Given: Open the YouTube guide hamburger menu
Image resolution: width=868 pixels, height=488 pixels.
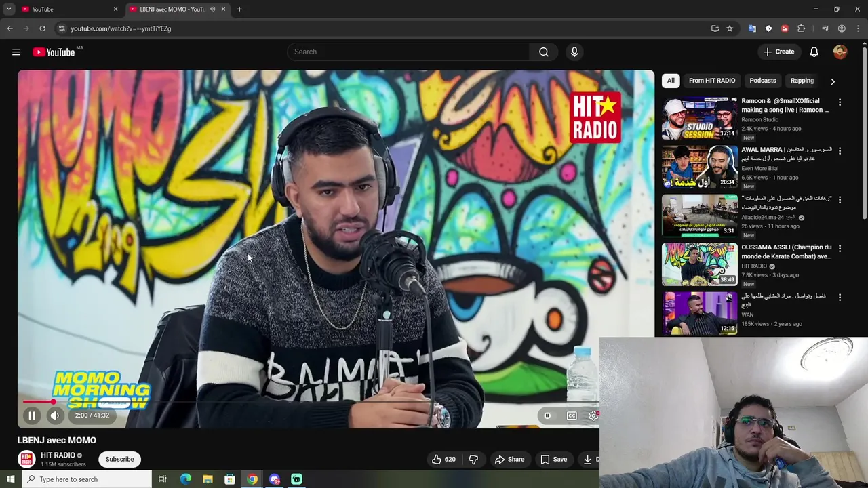Looking at the screenshot, I should click(16, 52).
